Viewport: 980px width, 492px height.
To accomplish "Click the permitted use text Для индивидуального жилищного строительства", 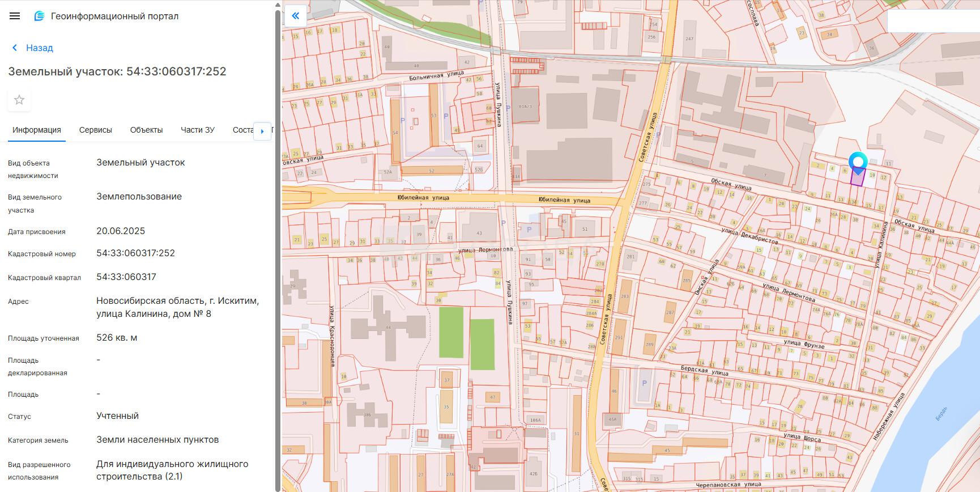I will point(172,470).
